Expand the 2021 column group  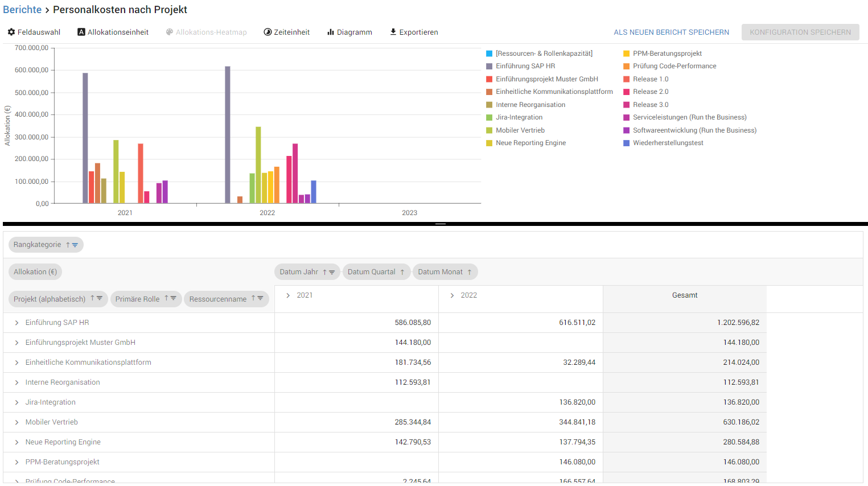click(x=288, y=295)
